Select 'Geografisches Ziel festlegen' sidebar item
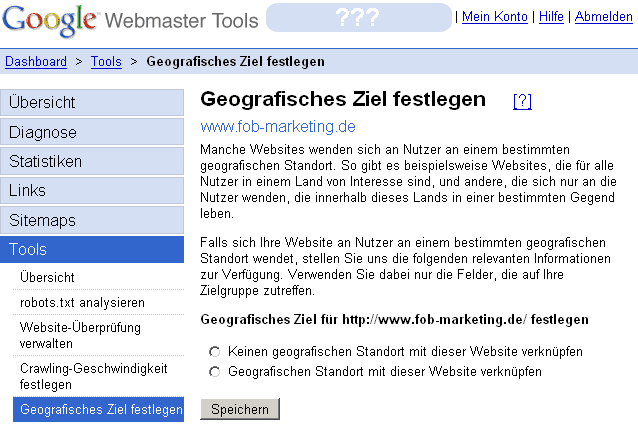This screenshot has width=638, height=425. click(x=98, y=409)
